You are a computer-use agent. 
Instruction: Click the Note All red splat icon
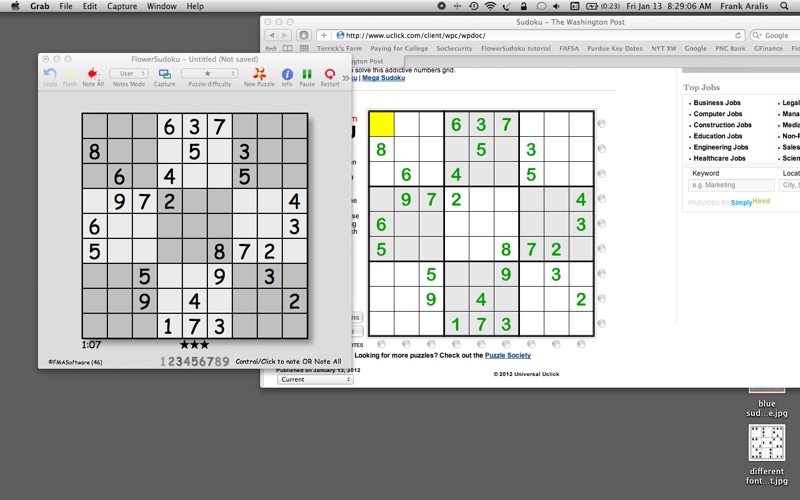92,74
